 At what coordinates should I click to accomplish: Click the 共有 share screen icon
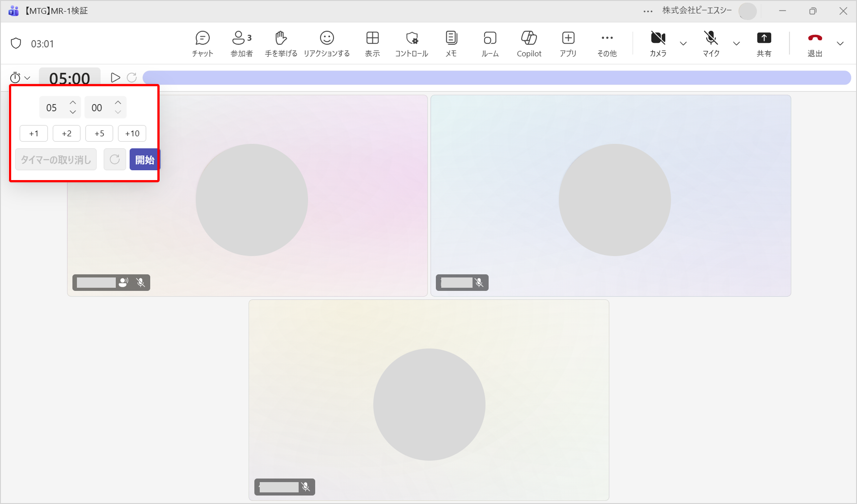point(764,43)
